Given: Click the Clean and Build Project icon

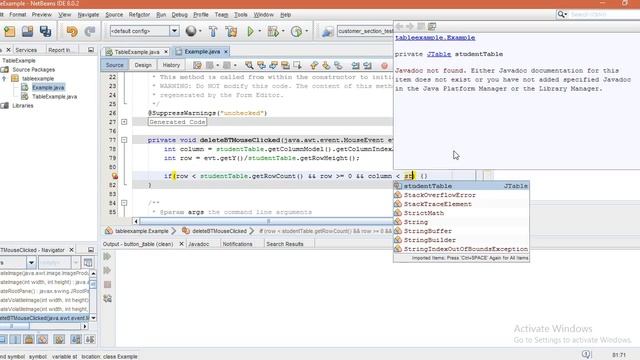Looking at the screenshot, I should pyautogui.click(x=231, y=31).
